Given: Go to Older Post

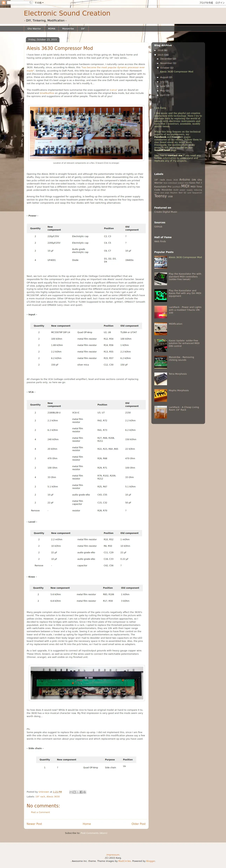Looking at the screenshot, I should 138,824.
